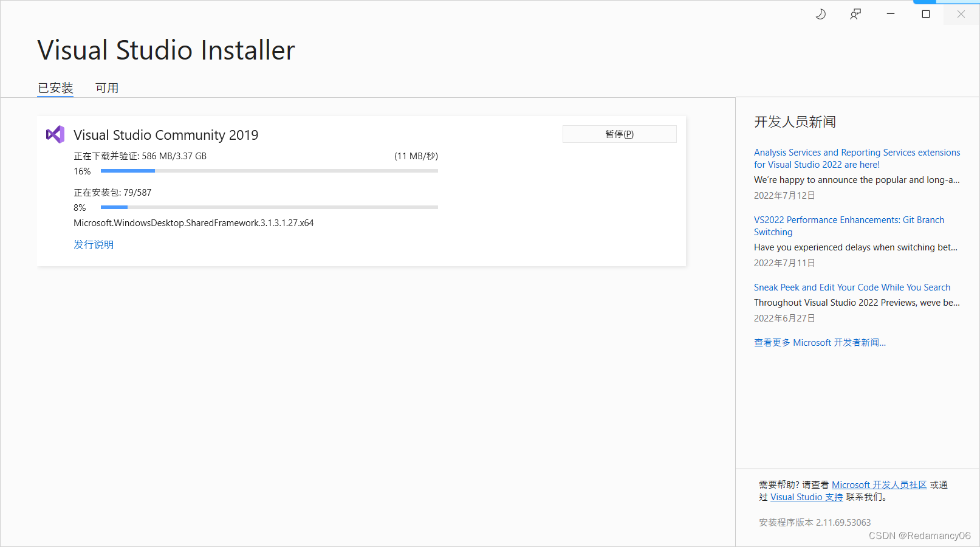Click the 'We're happy to announce' summary text
Viewport: 980px width, 547px height.
[857, 180]
